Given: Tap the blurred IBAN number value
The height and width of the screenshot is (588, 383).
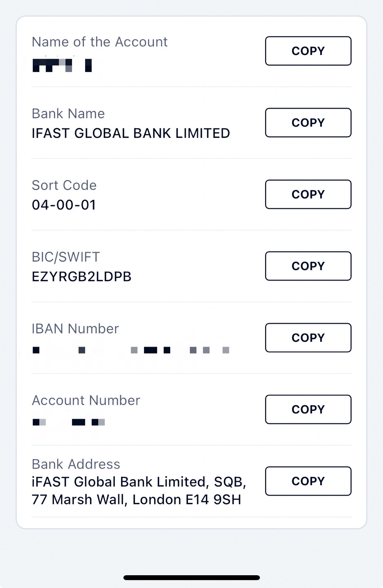Looking at the screenshot, I should [x=131, y=350].
